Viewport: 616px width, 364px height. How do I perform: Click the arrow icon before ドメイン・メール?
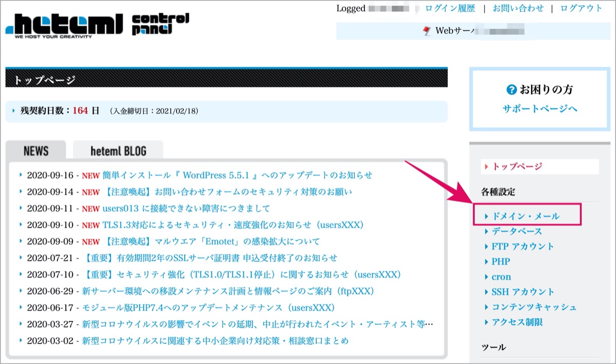pyautogui.click(x=487, y=217)
